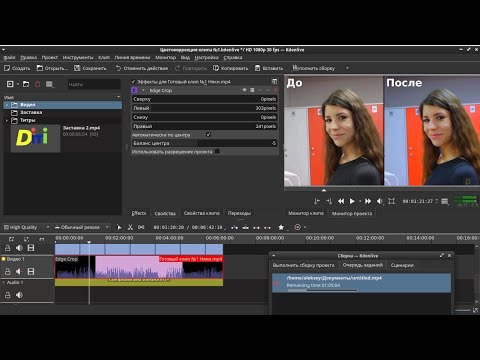Open the Проект menu
Image resolution: width=480 pixels, height=360 pixels.
pos(49,57)
